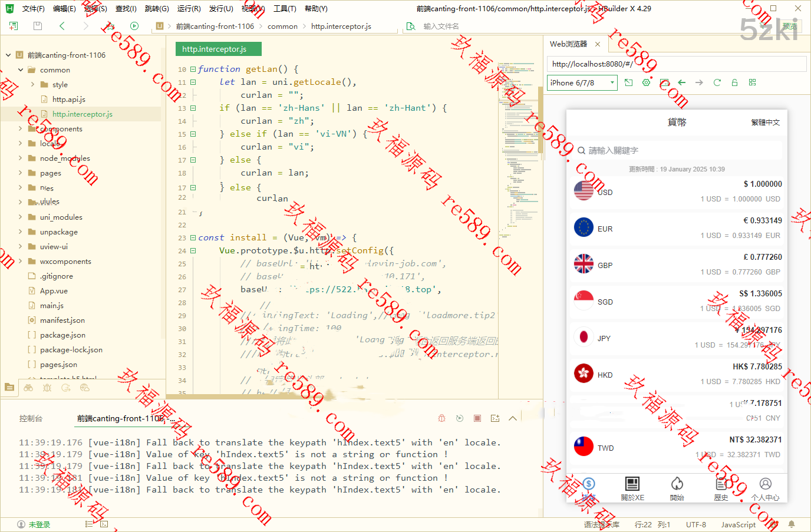Open browser settings gear icon

click(x=647, y=82)
